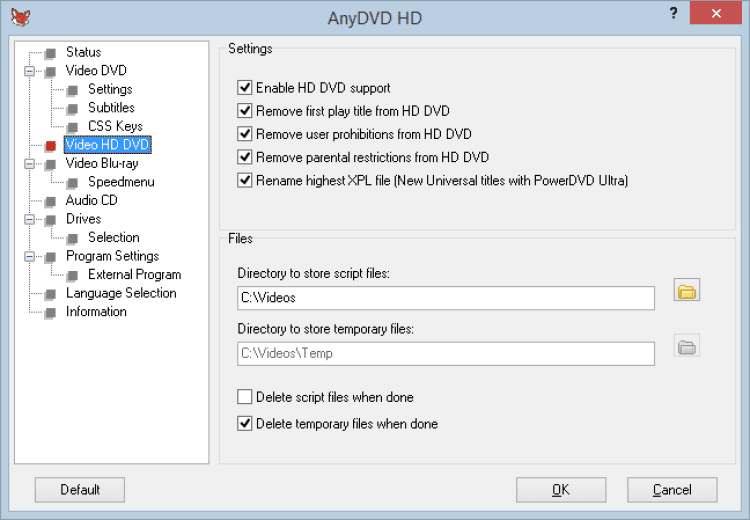Collapse the Video Blu-ray tree node
The height and width of the screenshot is (520, 750).
pos(29,164)
